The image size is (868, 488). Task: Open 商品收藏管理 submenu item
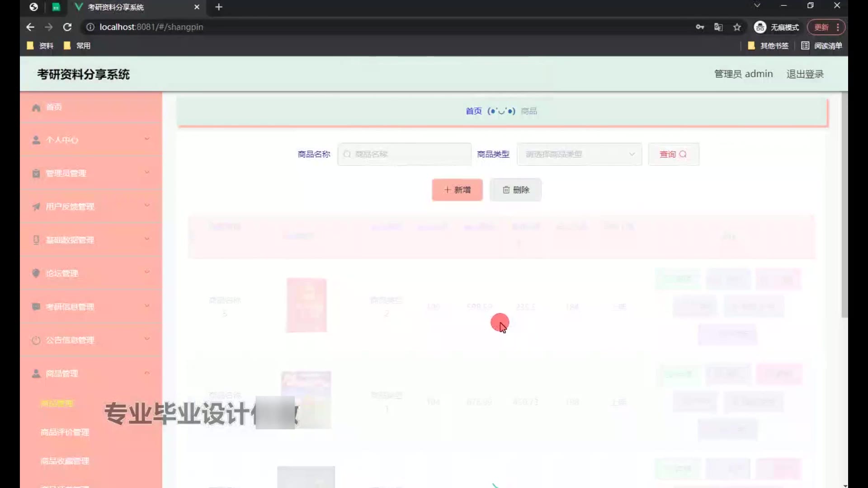coord(65,461)
